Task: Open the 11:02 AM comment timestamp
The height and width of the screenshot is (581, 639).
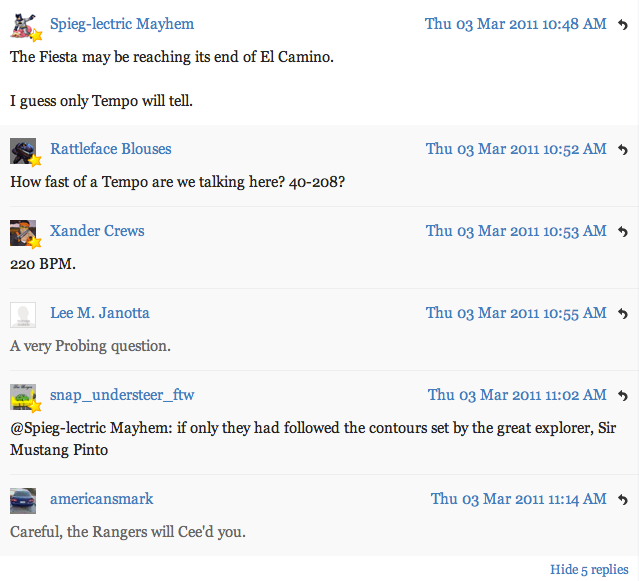Action: coord(517,395)
